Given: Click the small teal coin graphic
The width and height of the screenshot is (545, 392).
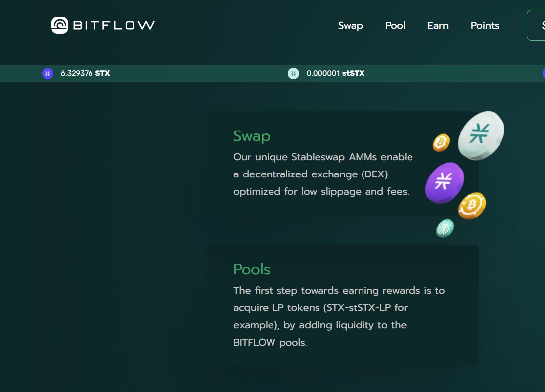Looking at the screenshot, I should click(445, 228).
